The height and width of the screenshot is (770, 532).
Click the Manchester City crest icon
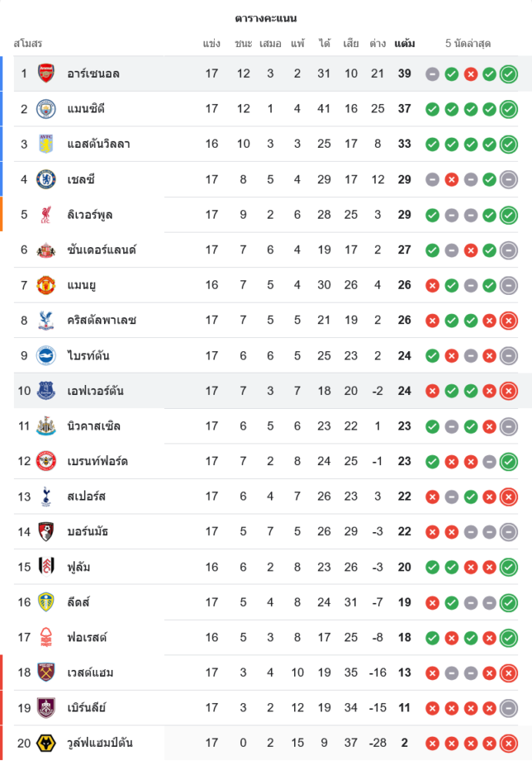[x=46, y=109]
